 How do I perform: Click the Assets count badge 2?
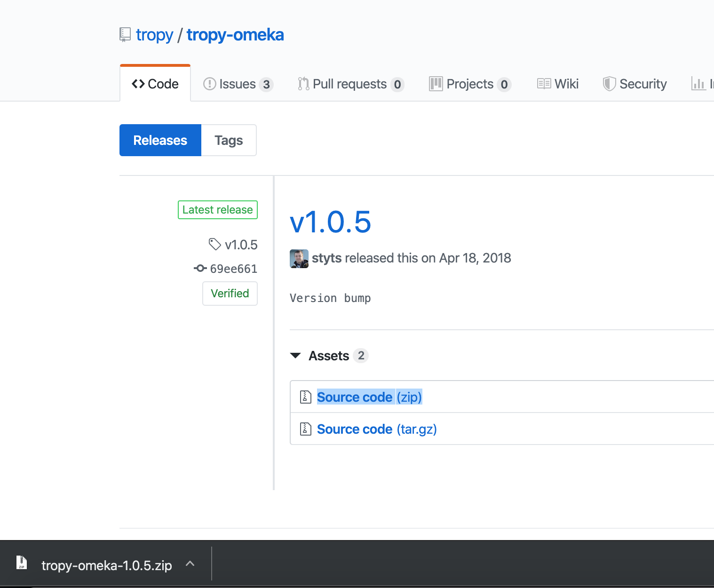(361, 356)
